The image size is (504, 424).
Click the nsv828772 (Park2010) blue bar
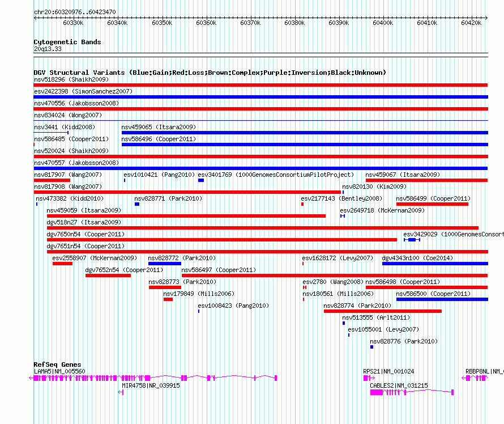(x=165, y=264)
